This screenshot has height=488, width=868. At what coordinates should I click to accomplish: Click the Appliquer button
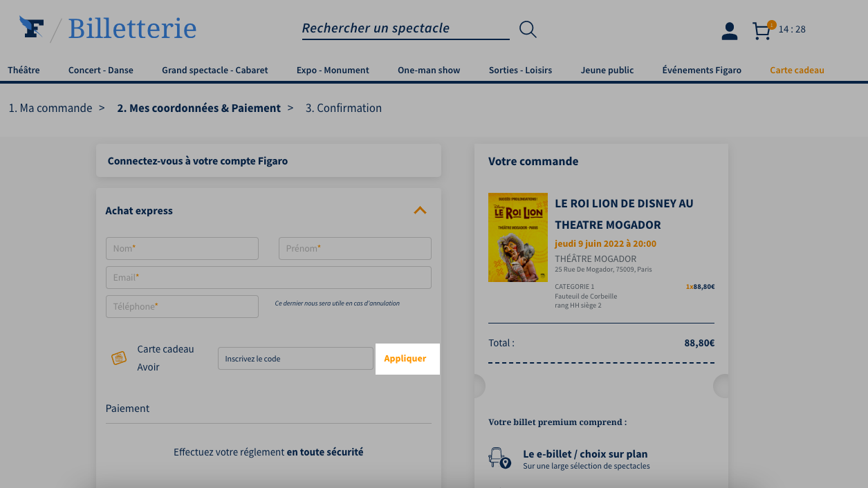(x=405, y=359)
